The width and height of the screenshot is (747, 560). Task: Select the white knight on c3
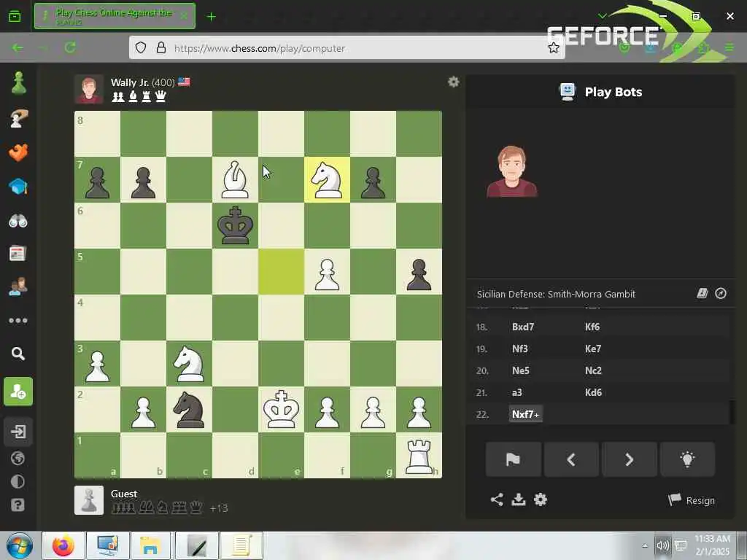click(189, 364)
